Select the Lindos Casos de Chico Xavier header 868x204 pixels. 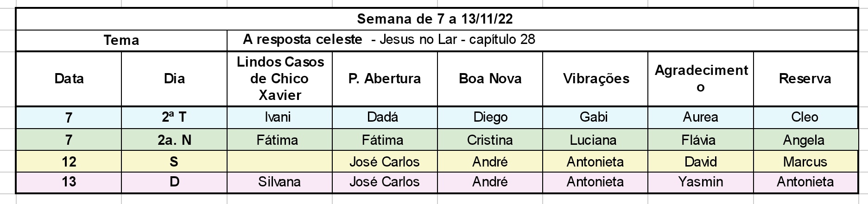tap(280, 79)
